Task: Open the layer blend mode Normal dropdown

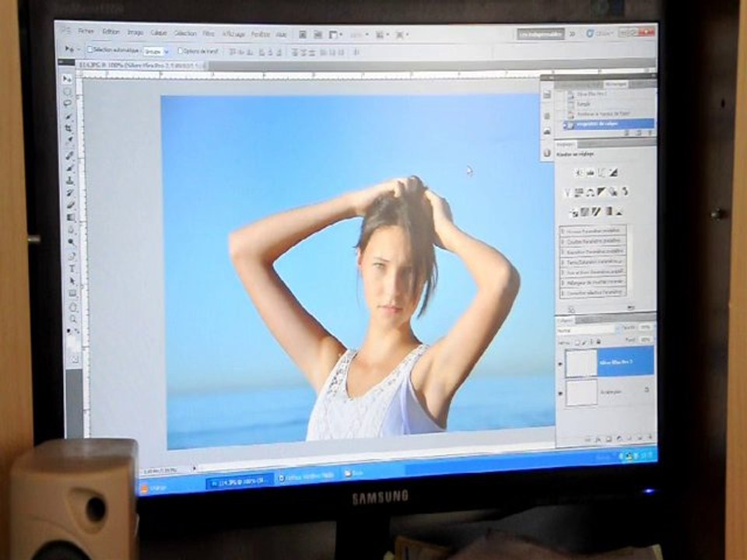Action: (x=585, y=330)
